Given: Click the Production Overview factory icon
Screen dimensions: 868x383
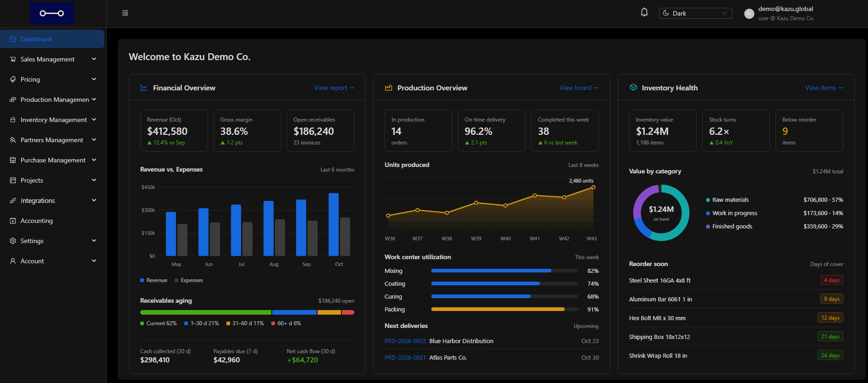Looking at the screenshot, I should point(389,88).
